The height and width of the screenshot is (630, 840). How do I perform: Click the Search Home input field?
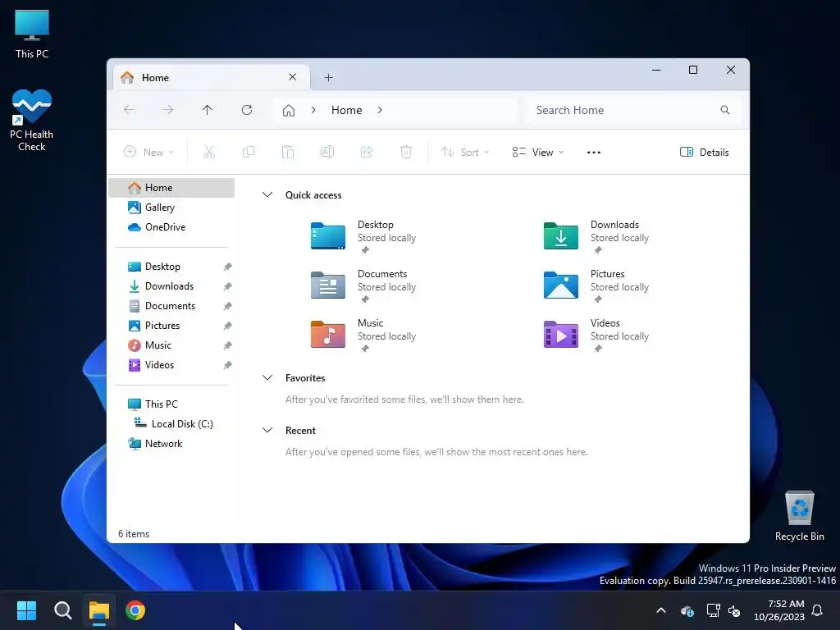(632, 110)
